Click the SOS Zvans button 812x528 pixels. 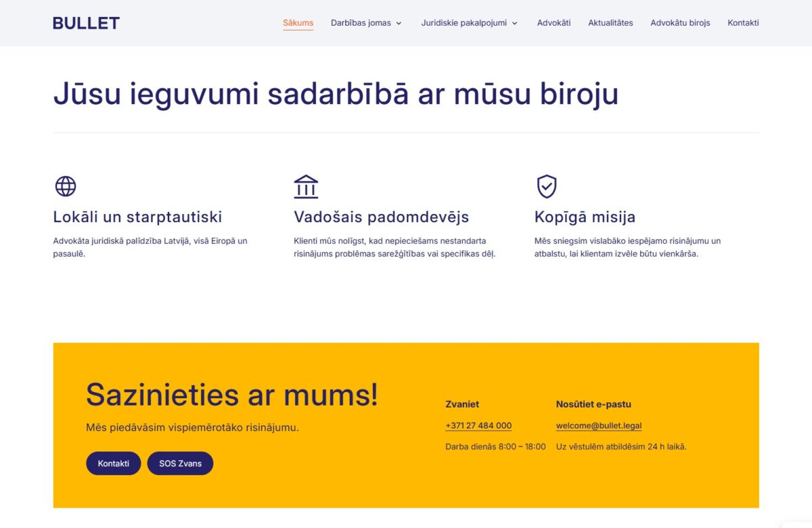pyautogui.click(x=180, y=463)
